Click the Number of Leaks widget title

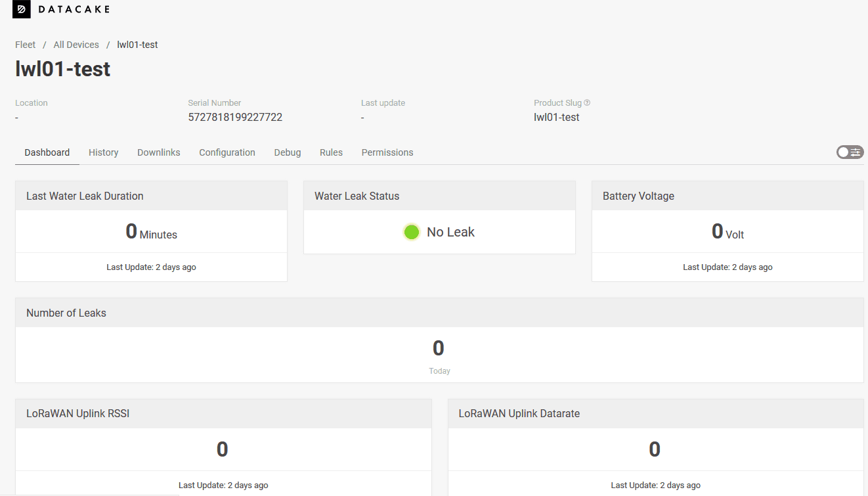tap(66, 313)
